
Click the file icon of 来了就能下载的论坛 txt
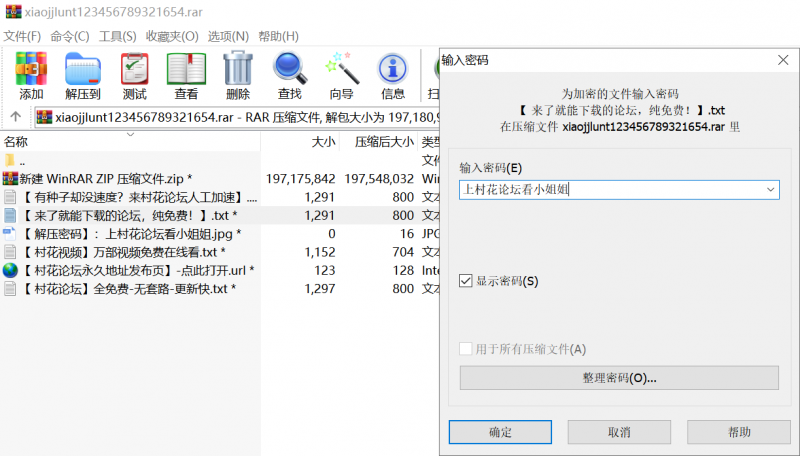pyautogui.click(x=10, y=215)
